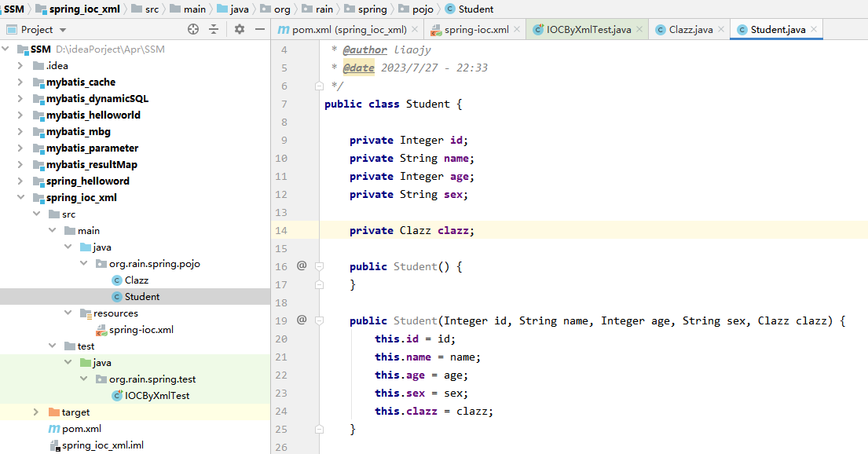Fold the Student() constructor at line 16
The image size is (868, 454).
click(319, 266)
